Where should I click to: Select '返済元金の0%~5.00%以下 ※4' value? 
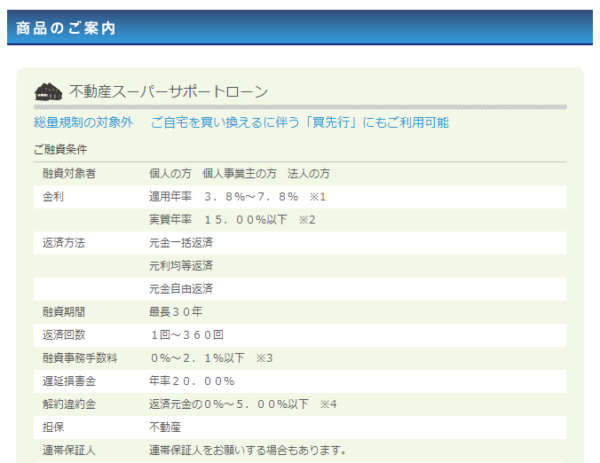click(243, 404)
